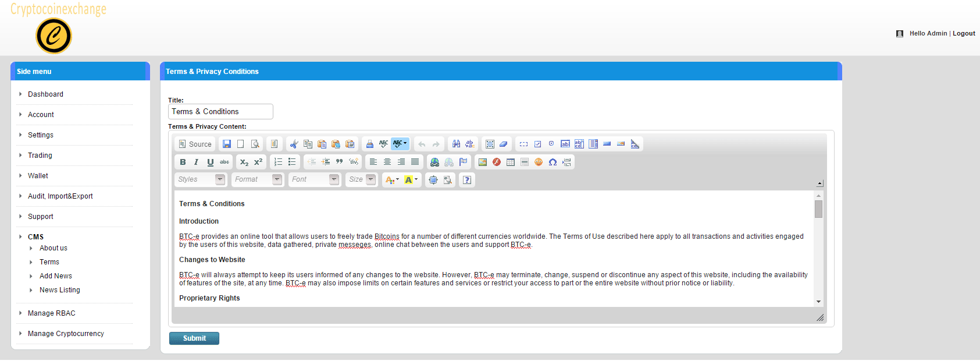980x364 pixels.
Task: Click the Anchor flag icon
Action: tap(463, 162)
